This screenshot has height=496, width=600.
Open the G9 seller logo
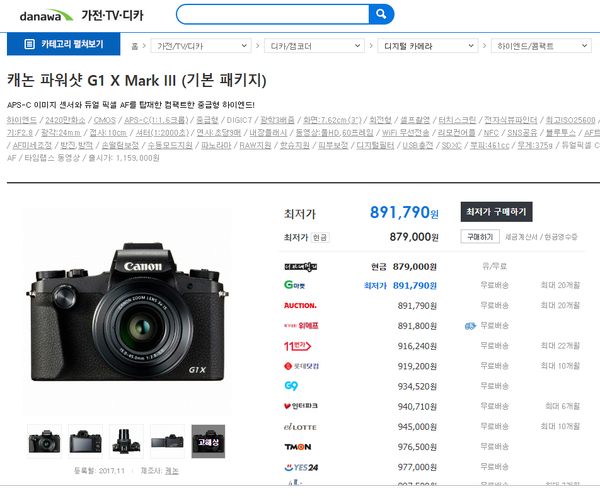(x=291, y=386)
